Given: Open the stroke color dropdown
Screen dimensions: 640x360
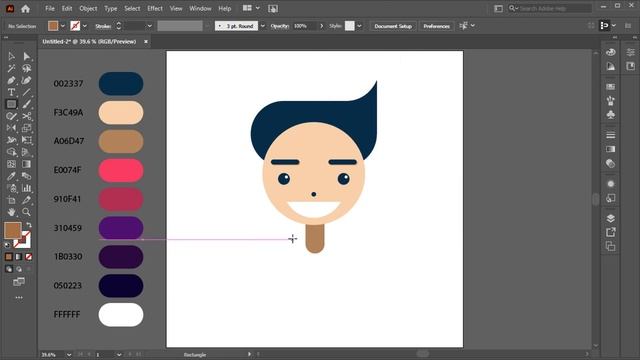Looking at the screenshot, I should [84, 26].
